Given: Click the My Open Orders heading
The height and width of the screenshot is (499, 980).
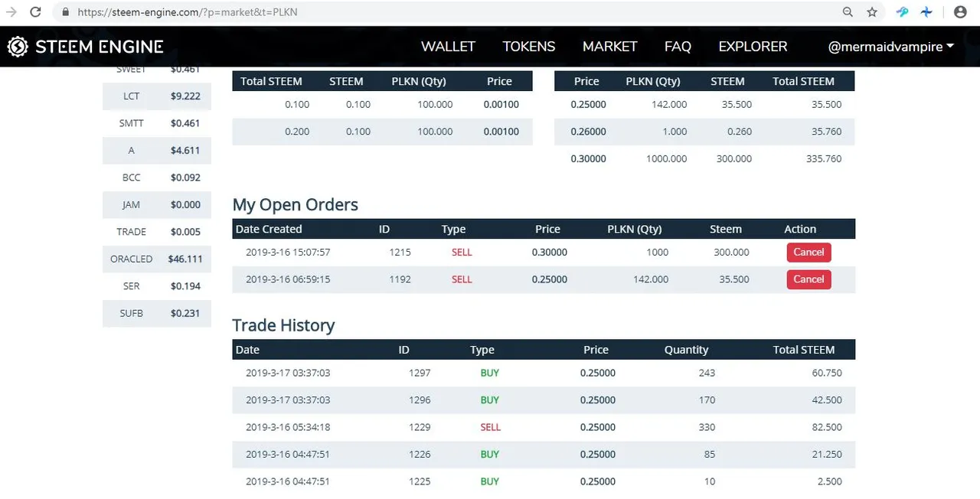Looking at the screenshot, I should 295,204.
